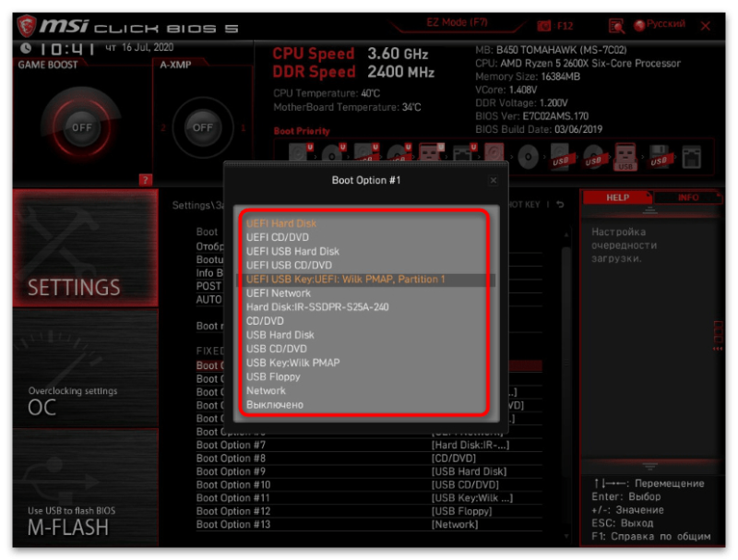Click non-UEFI Hard Disk icon in Boot Priority bar
This screenshot has width=738, height=560.
coord(494,153)
